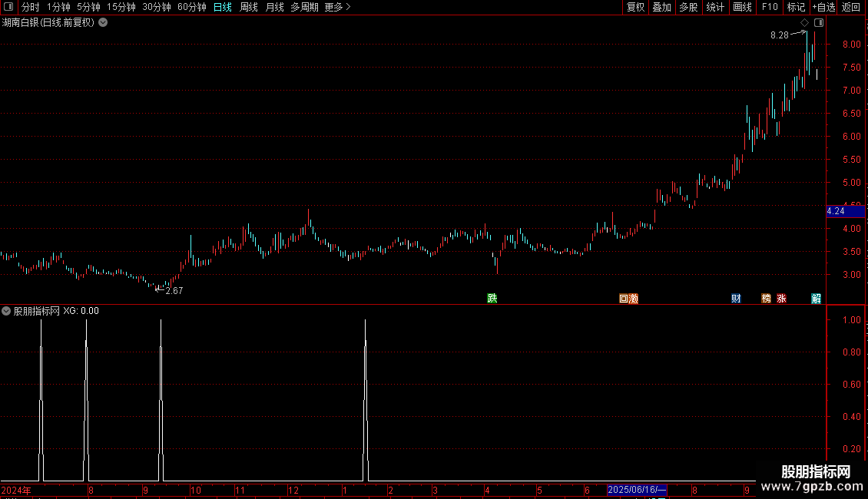The image size is (868, 499).
Task: Click the 回 event marker icon
Action: [x=624, y=299]
